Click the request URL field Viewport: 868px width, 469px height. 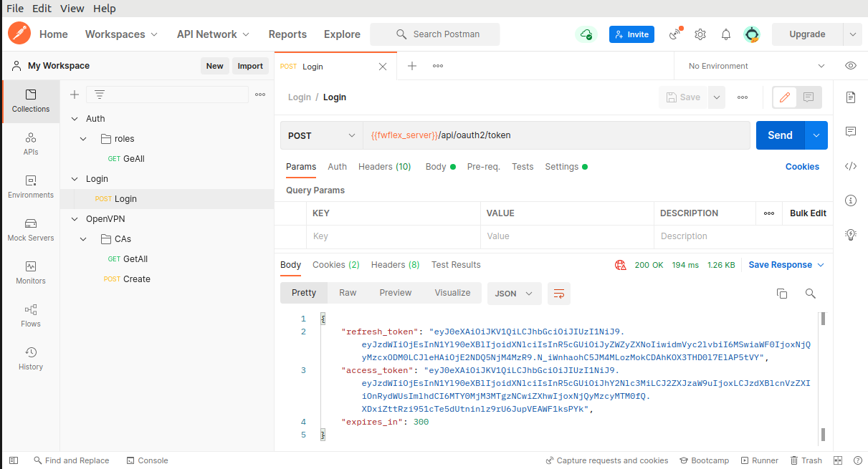(x=556, y=135)
